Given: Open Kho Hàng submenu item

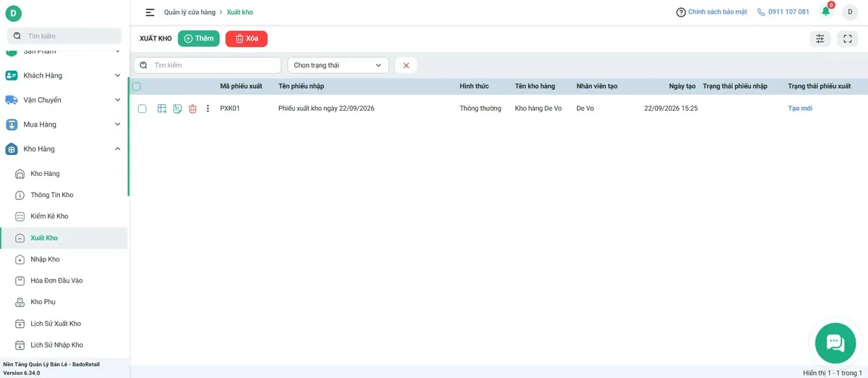Looking at the screenshot, I should pos(64,174).
